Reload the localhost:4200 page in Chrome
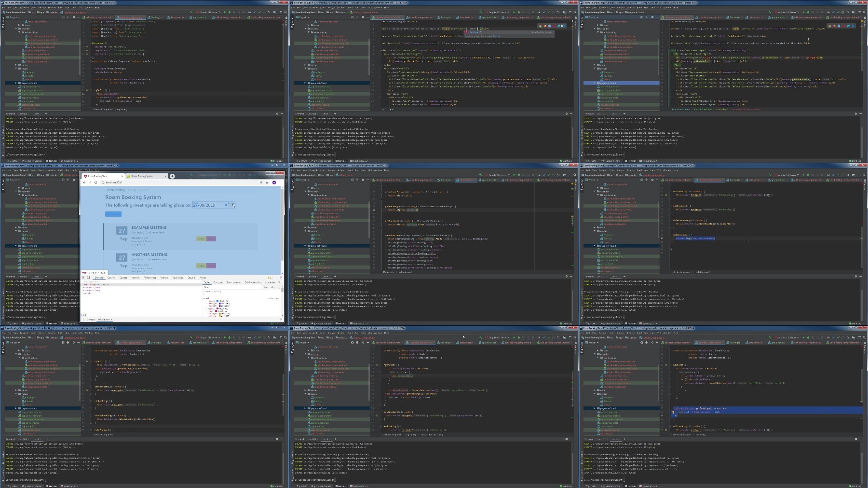 (95, 182)
